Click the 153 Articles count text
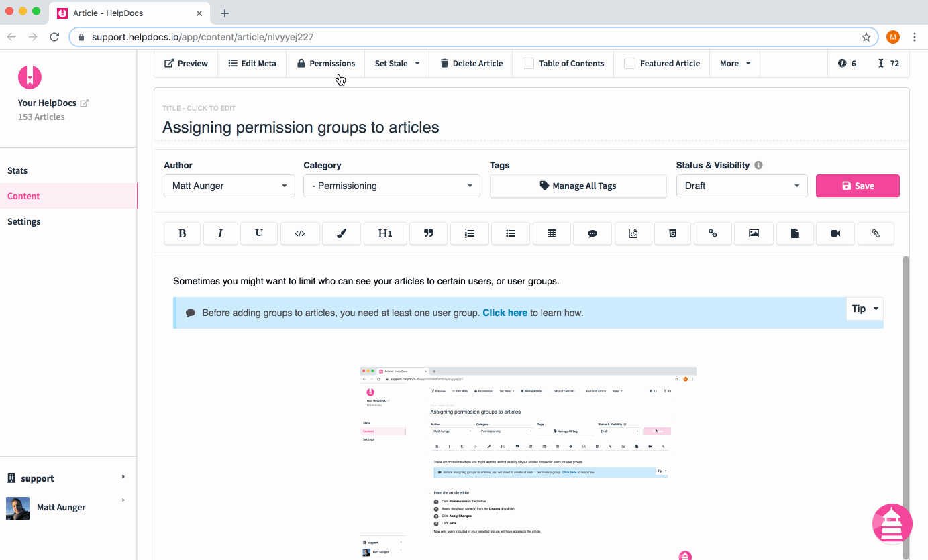 tap(42, 117)
